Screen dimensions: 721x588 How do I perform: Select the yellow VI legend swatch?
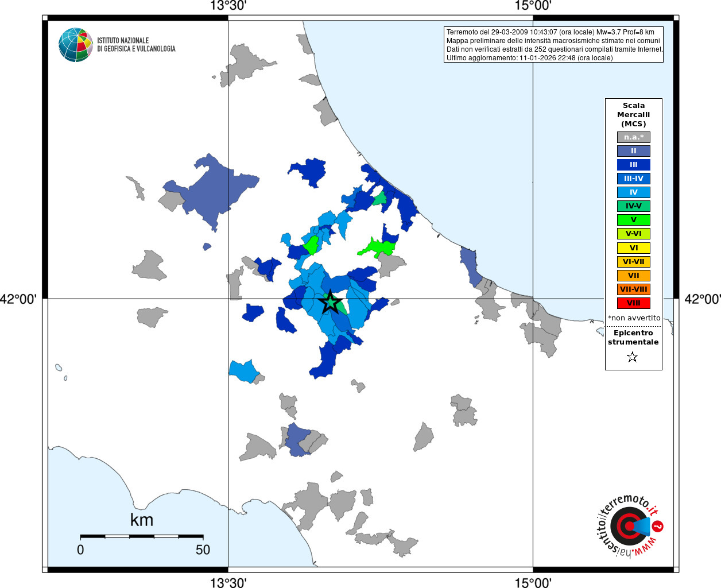(x=634, y=248)
